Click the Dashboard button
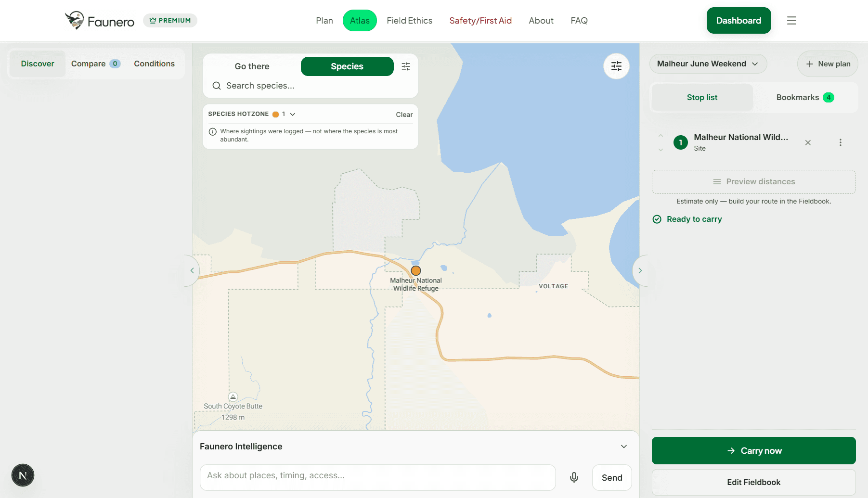 click(x=738, y=21)
